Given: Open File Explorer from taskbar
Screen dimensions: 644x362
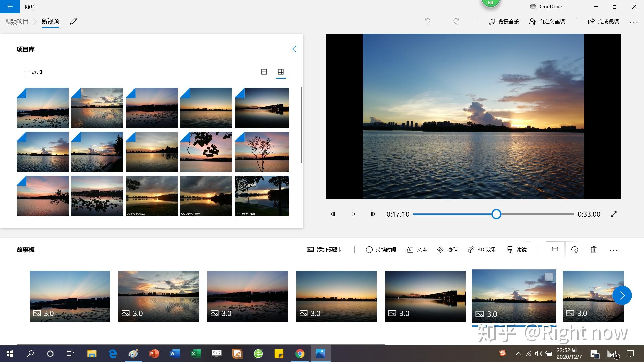Looking at the screenshot, I should 92,354.
